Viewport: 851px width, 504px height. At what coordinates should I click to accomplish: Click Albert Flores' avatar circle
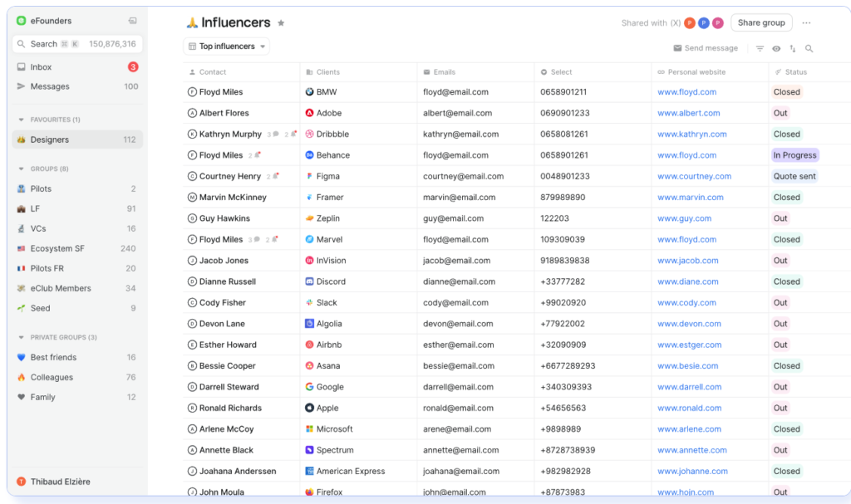192,113
